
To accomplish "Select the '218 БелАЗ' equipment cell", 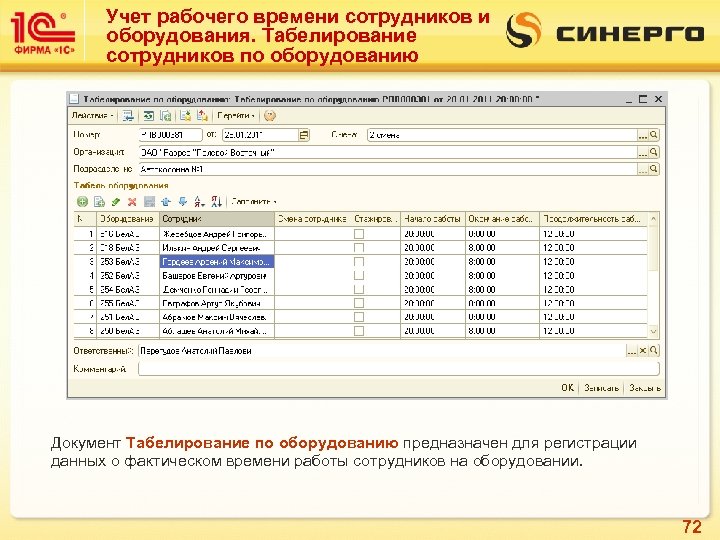I will 128,248.
